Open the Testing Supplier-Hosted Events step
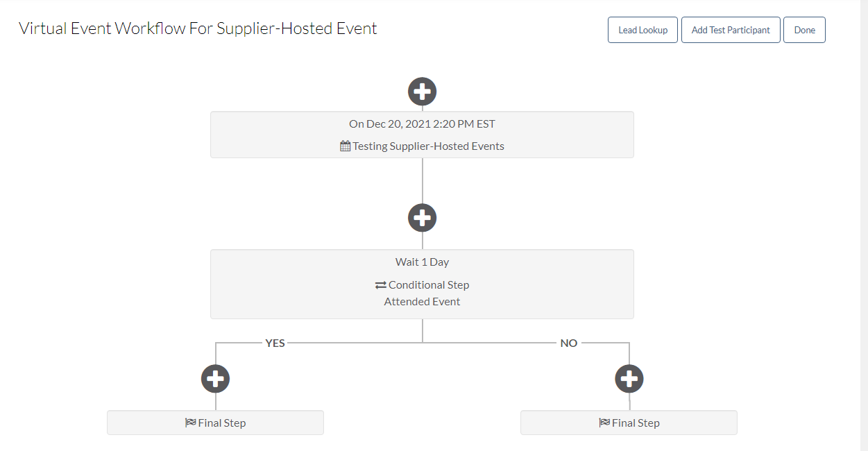Viewport: 868px width, 451px height. [422, 134]
